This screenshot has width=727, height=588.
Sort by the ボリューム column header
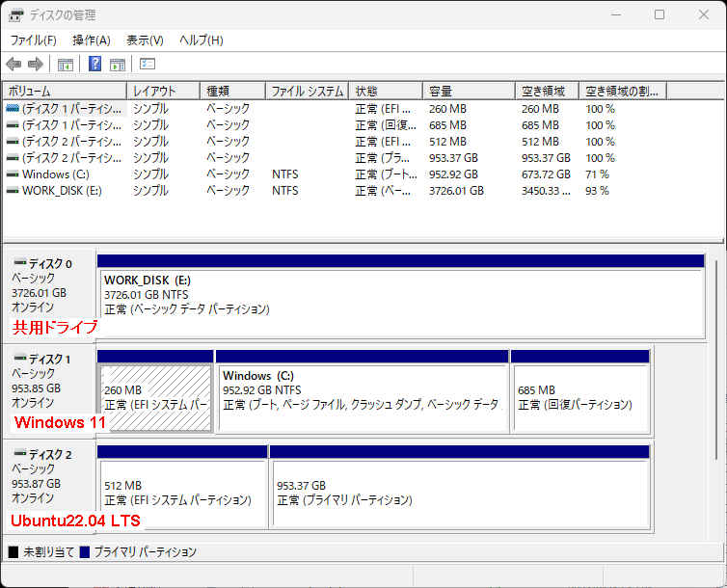64,92
